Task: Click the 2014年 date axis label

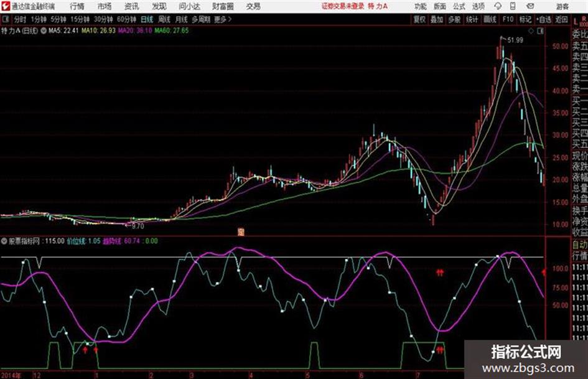Action: click(11, 375)
